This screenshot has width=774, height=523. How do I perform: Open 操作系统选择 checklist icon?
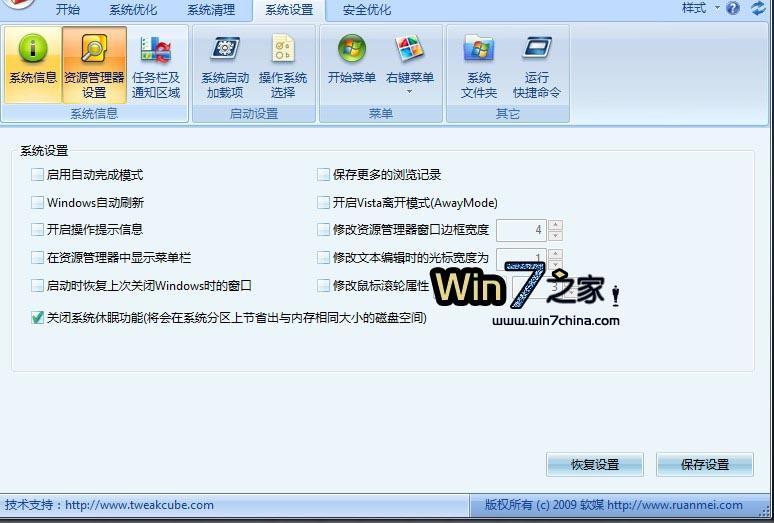click(283, 48)
